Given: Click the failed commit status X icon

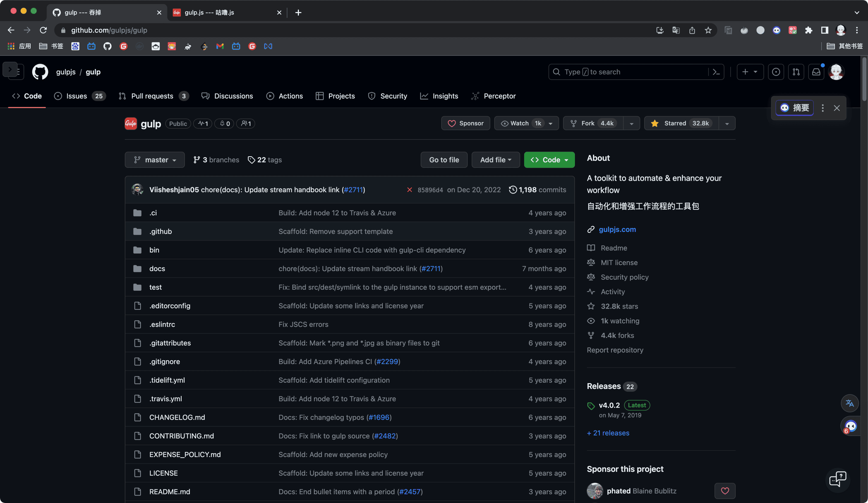Looking at the screenshot, I should (409, 190).
